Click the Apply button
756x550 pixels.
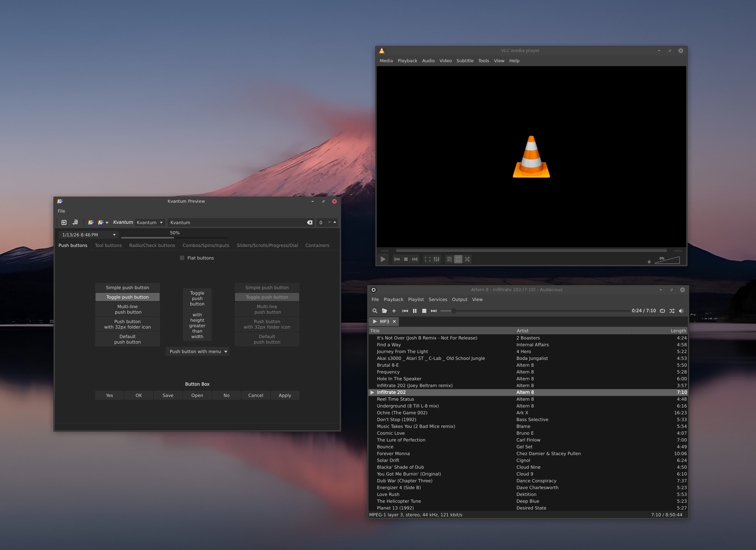(x=285, y=395)
